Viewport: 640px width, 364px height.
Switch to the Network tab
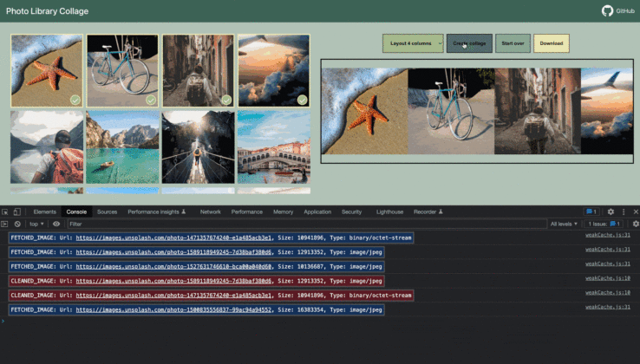pyautogui.click(x=210, y=211)
